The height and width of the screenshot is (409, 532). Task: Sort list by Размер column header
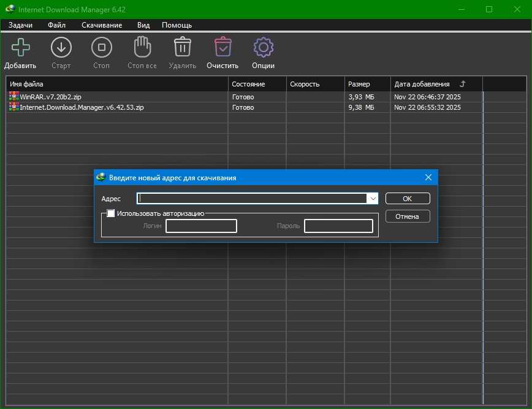(x=359, y=84)
